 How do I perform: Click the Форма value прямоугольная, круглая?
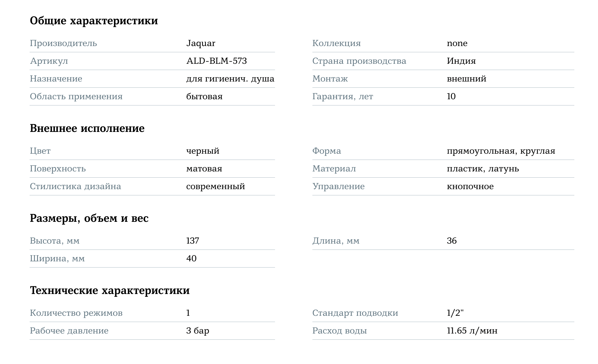[501, 151]
